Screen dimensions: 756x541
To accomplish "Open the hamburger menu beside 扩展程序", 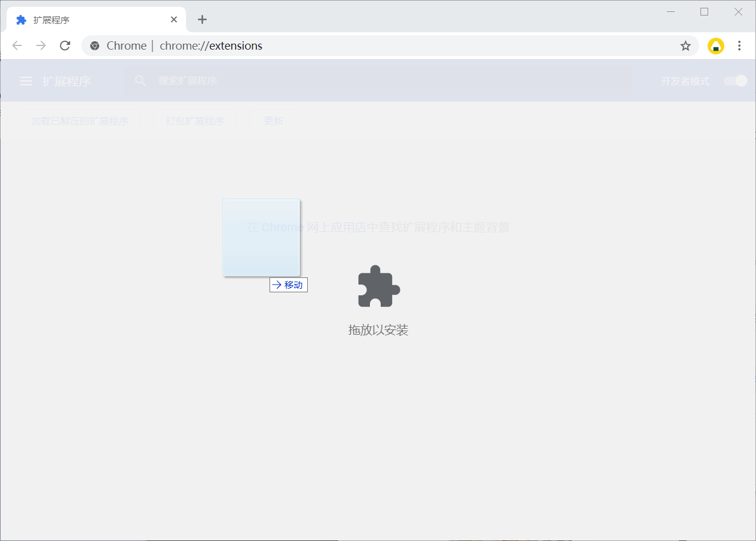I will click(x=26, y=81).
